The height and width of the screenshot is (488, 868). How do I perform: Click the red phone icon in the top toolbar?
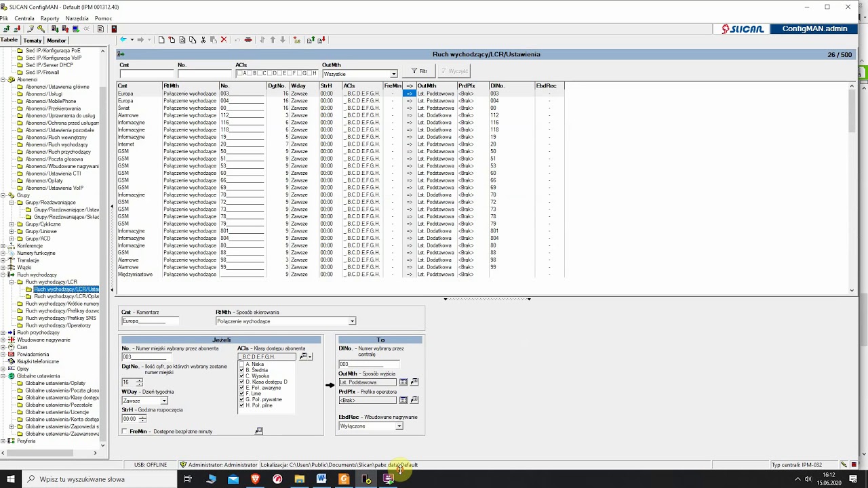tap(114, 28)
